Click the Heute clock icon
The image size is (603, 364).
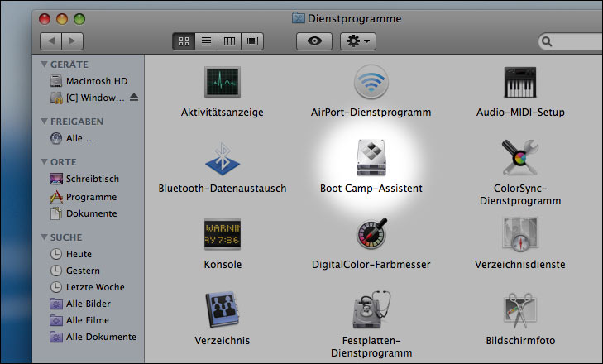click(56, 254)
